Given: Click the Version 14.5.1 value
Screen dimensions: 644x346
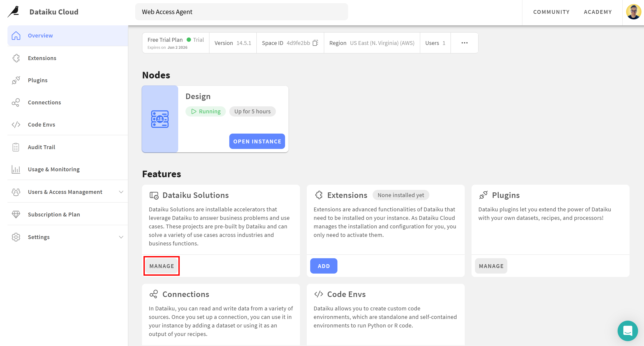Looking at the screenshot, I should click(x=244, y=43).
